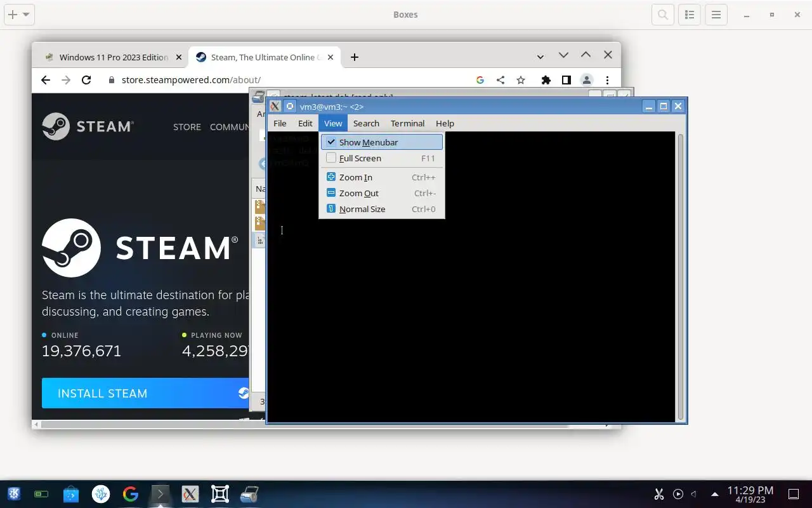Open the browser profile avatar
This screenshot has width=812, height=508.
click(x=587, y=79)
